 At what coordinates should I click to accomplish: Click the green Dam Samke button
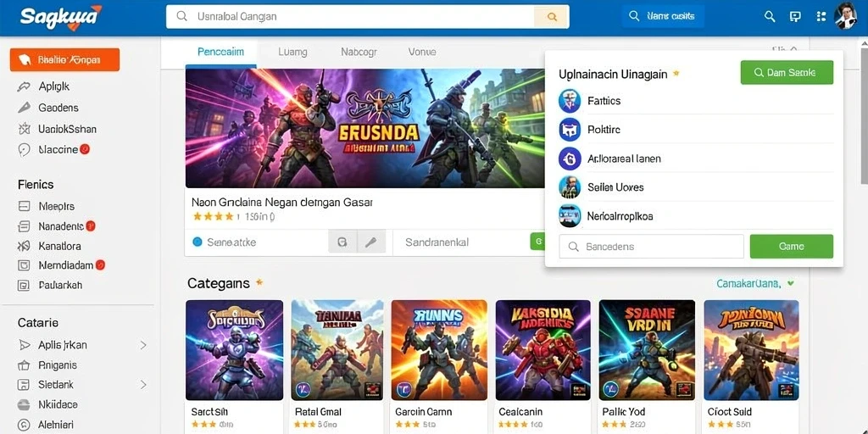pos(787,73)
